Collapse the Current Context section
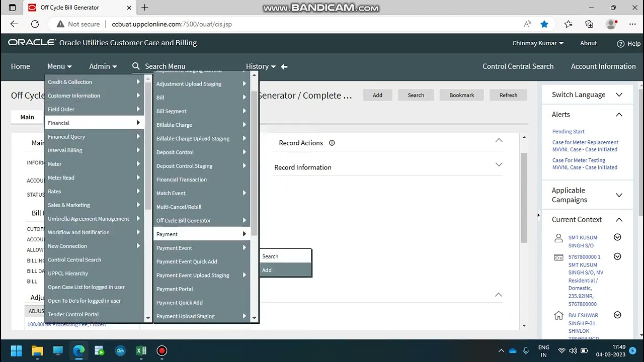 (x=619, y=220)
